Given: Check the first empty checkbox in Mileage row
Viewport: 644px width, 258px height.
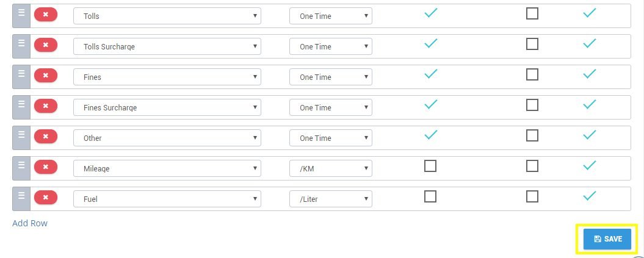Looking at the screenshot, I should tap(430, 166).
